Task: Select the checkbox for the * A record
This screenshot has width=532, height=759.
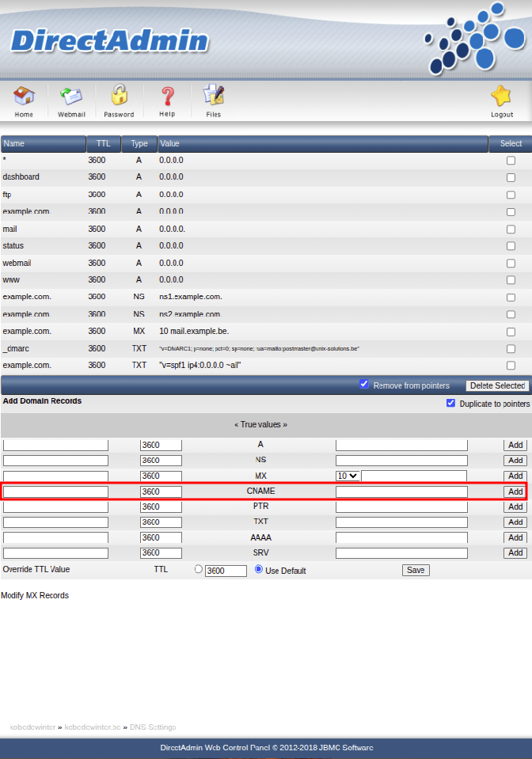Action: click(511, 161)
